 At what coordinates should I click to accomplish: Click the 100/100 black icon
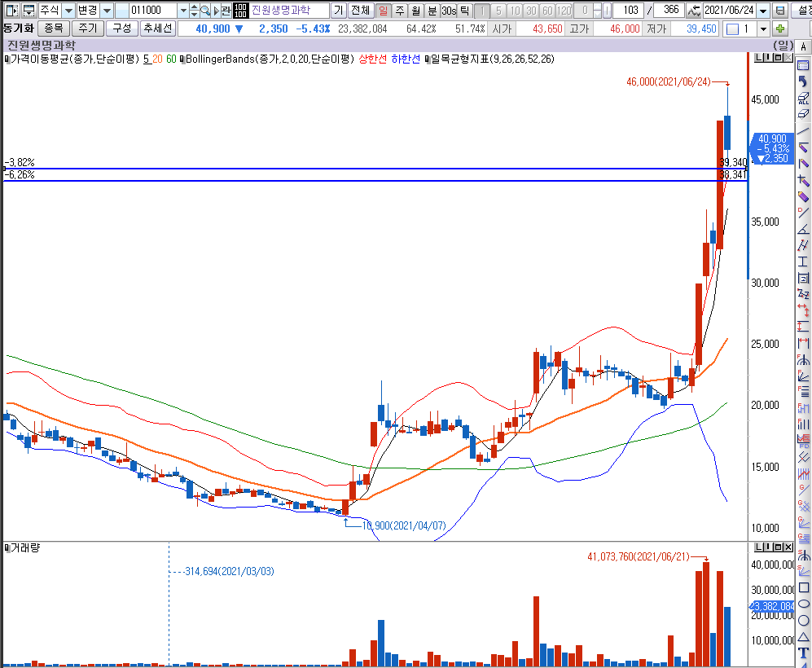click(x=241, y=11)
